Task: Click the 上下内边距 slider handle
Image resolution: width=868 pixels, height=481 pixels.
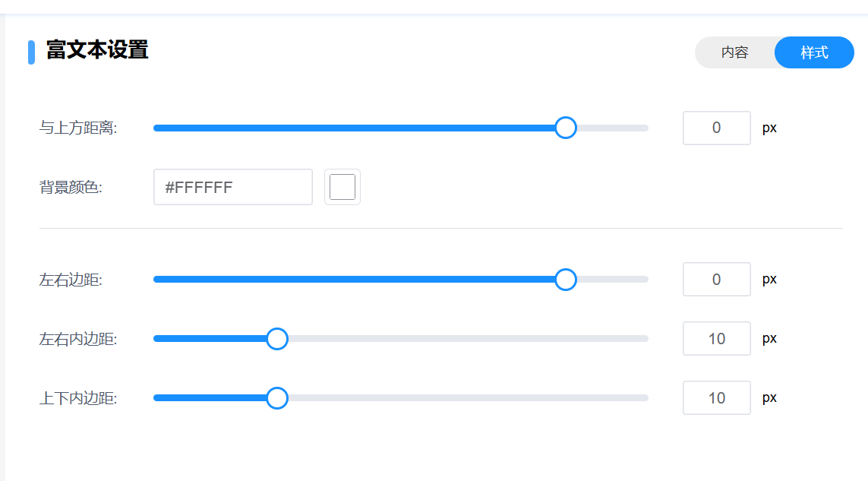Action: click(277, 398)
